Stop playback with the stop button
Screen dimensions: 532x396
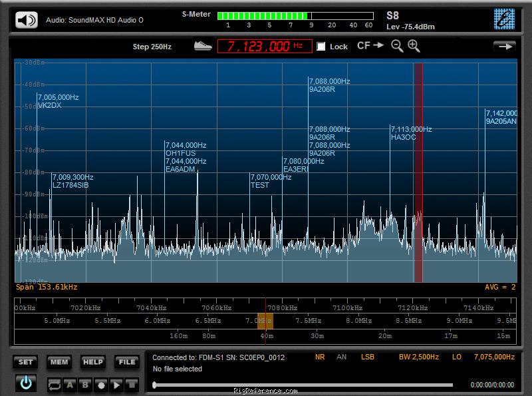coord(132,385)
